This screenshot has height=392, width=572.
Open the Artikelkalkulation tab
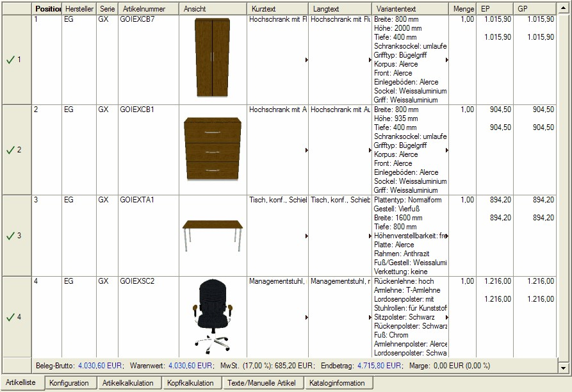click(x=128, y=383)
